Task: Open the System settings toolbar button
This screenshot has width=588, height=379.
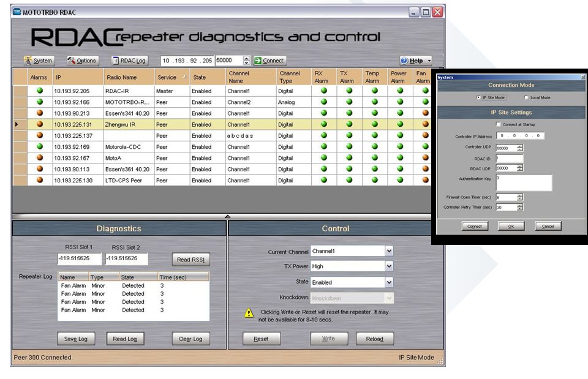Action: [x=39, y=61]
